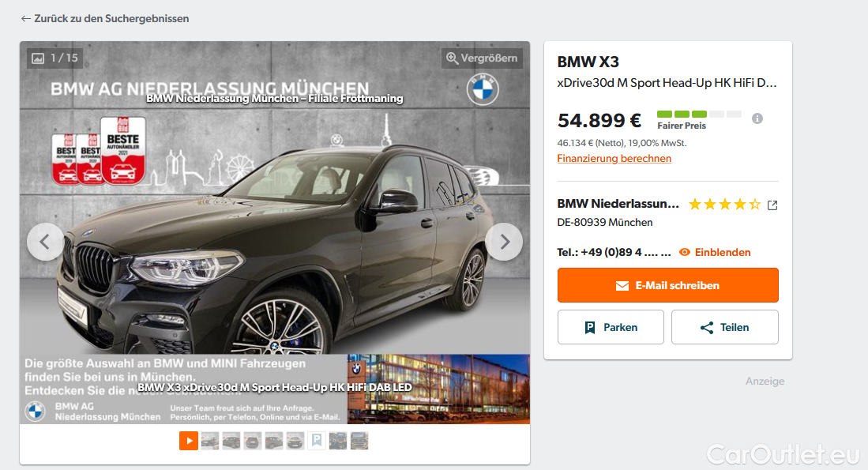Click the image counter 1/15 icon
Screen dimensions: 868x470
[x=54, y=58]
